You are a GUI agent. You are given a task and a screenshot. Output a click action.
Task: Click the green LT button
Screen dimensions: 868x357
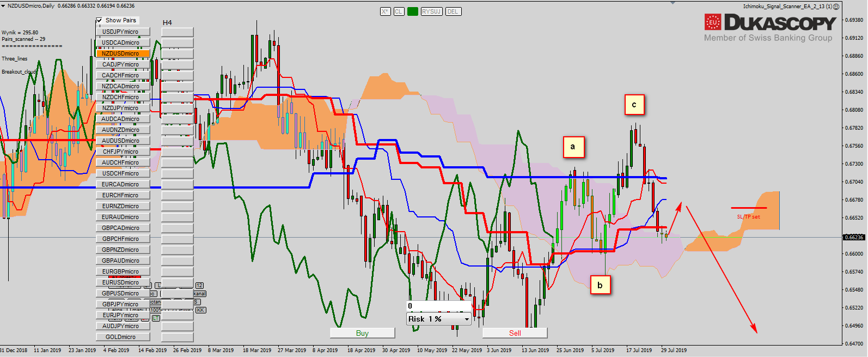(156, 318)
